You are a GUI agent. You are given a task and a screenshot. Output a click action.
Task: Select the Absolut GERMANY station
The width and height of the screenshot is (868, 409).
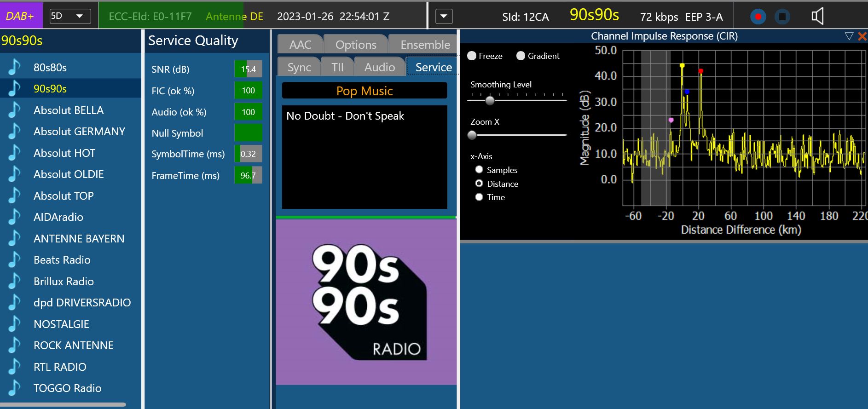point(79,132)
